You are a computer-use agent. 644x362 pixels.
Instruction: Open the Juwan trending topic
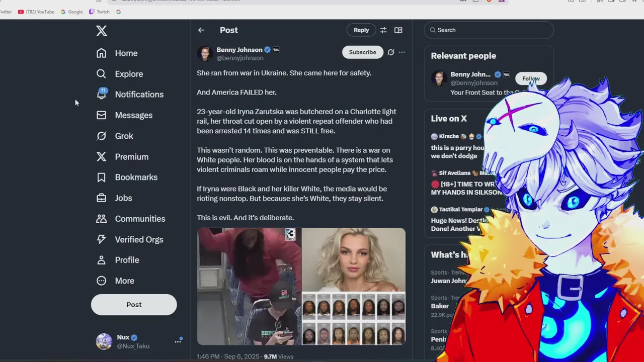pos(449,277)
